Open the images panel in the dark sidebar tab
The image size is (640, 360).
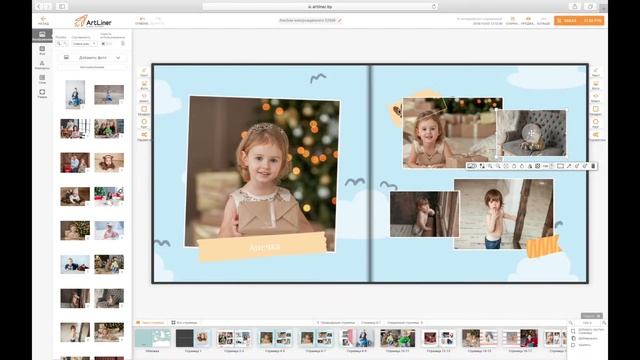(42, 36)
